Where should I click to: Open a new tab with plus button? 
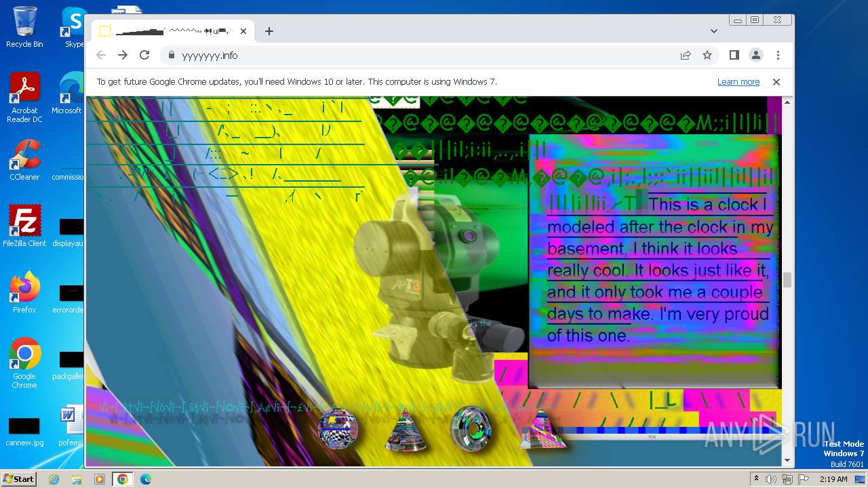coord(269,31)
